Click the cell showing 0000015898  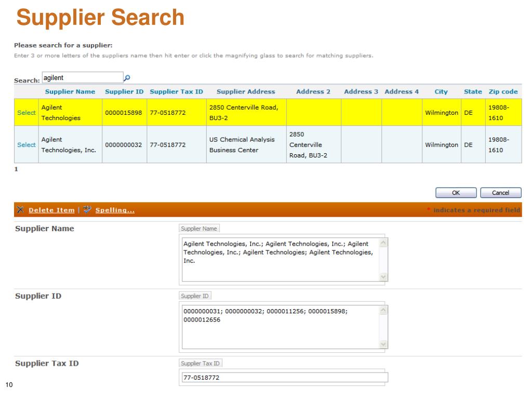124,113
